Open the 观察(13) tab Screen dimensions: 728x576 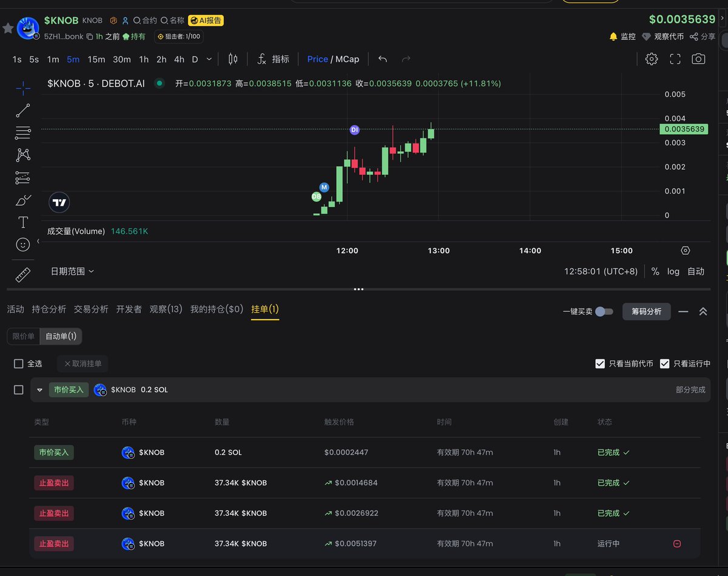click(166, 309)
